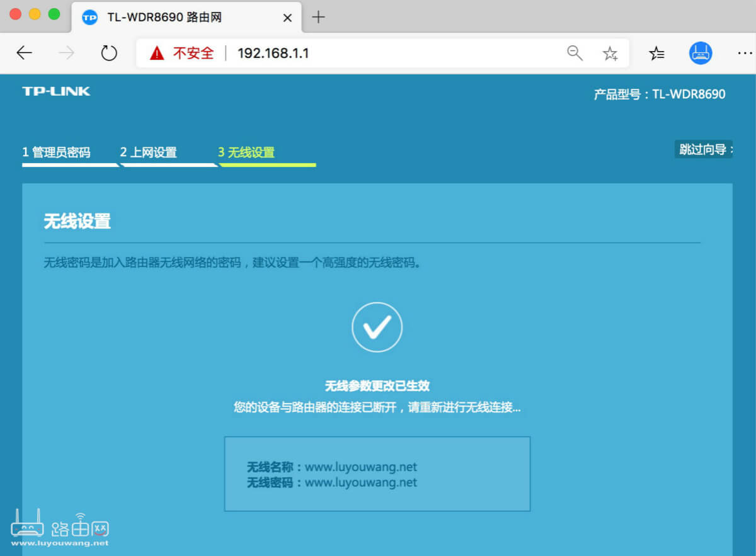Click the green checkmark success icon

point(377,327)
